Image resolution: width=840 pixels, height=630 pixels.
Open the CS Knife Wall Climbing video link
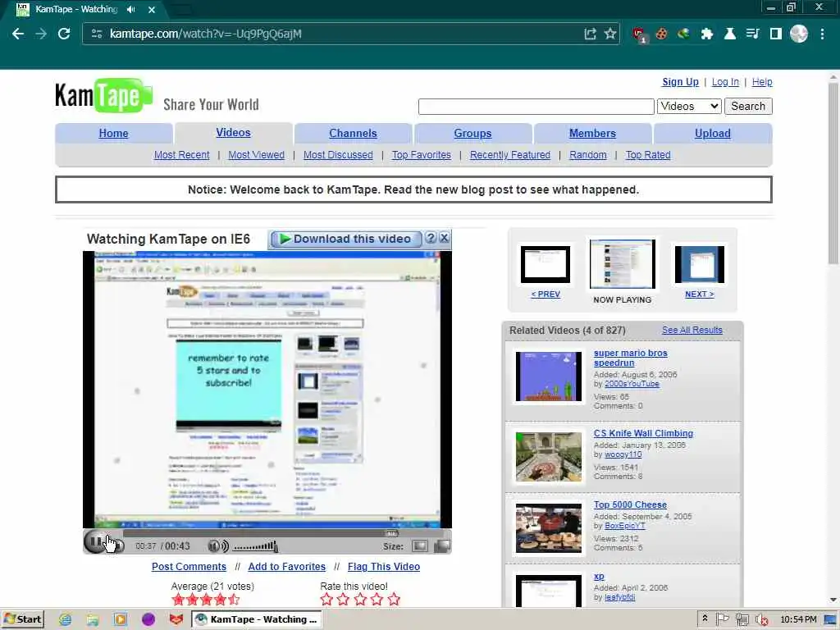click(x=643, y=433)
